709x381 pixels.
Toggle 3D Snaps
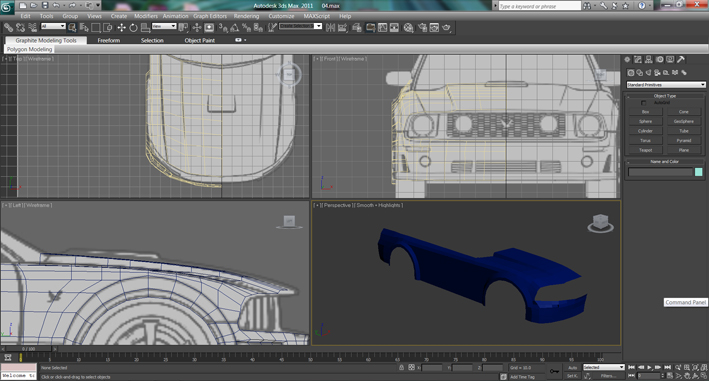coord(223,28)
